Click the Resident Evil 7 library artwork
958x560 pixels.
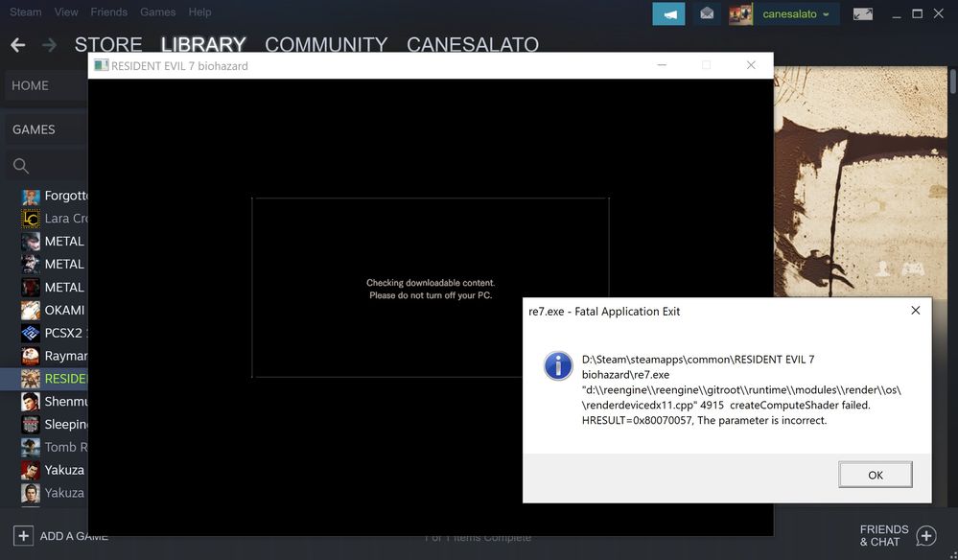(x=861, y=182)
